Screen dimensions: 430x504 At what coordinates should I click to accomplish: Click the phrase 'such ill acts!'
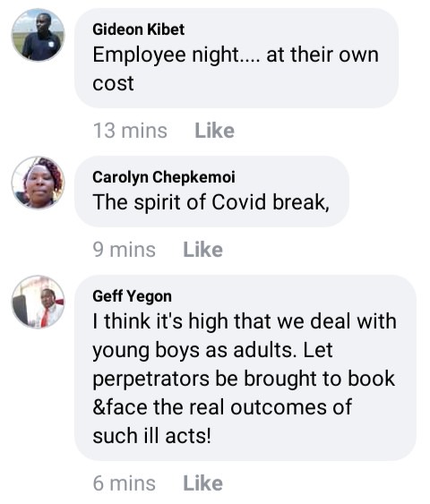click(151, 436)
